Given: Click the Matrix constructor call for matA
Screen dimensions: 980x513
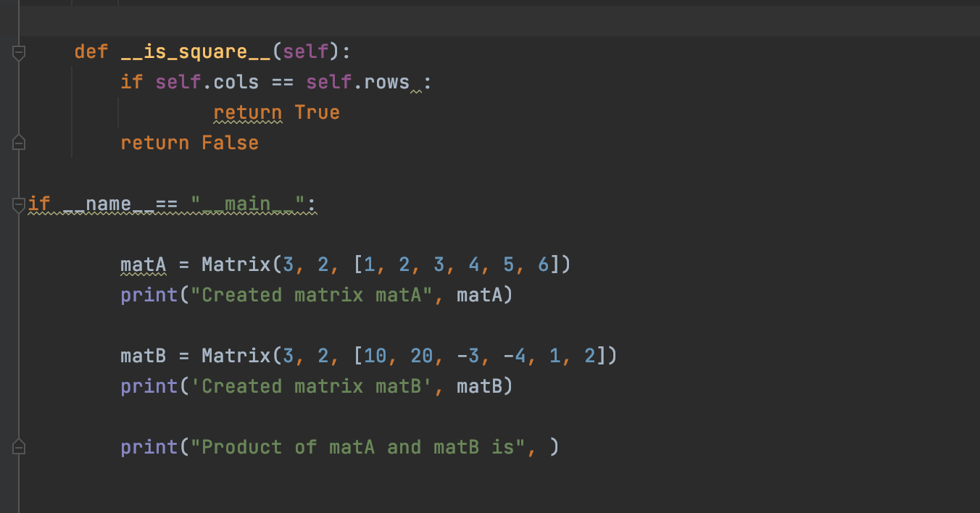Looking at the screenshot, I should pos(237,264).
